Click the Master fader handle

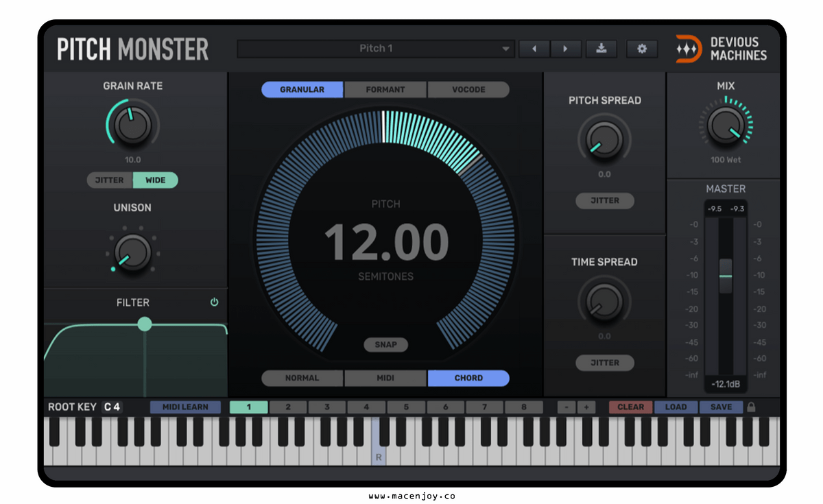(x=726, y=276)
